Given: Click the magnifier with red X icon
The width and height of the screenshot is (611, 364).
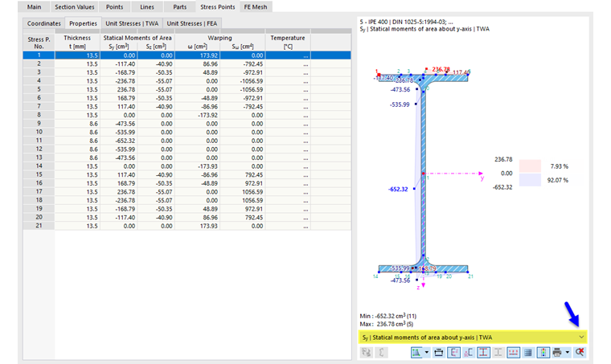Looking at the screenshot, I should [580, 352].
